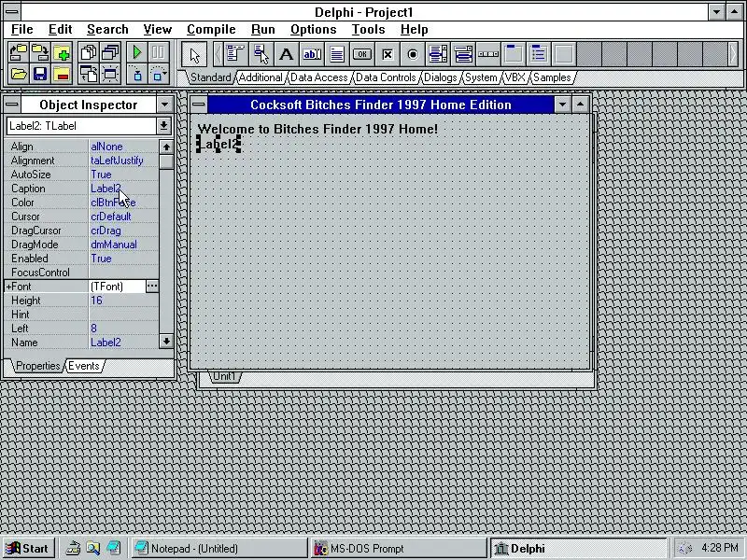The image size is (747, 560).
Task: Click Object Inspector scrollbar down arrow
Action: (166, 341)
